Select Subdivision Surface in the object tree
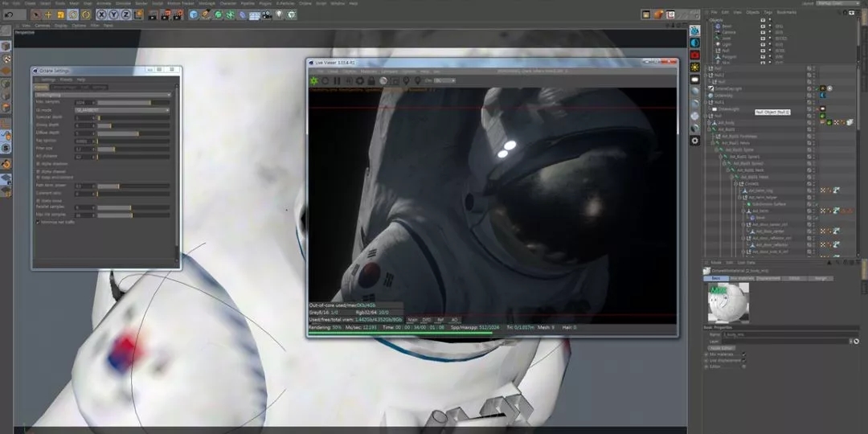 (x=769, y=203)
